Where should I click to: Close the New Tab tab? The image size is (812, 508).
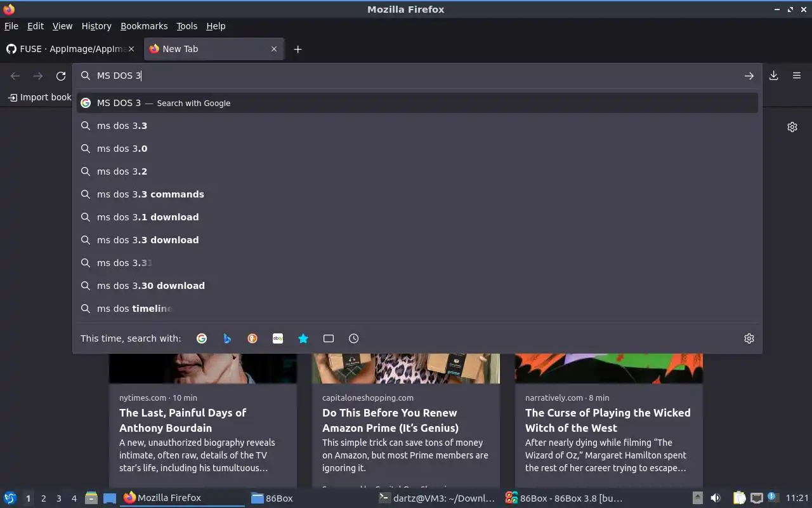tap(274, 49)
